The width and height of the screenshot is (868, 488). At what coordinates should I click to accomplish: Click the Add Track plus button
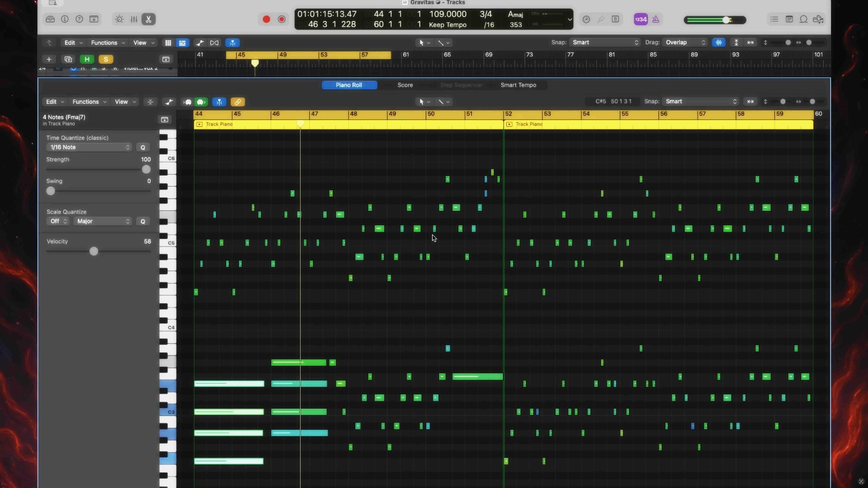[x=49, y=59]
